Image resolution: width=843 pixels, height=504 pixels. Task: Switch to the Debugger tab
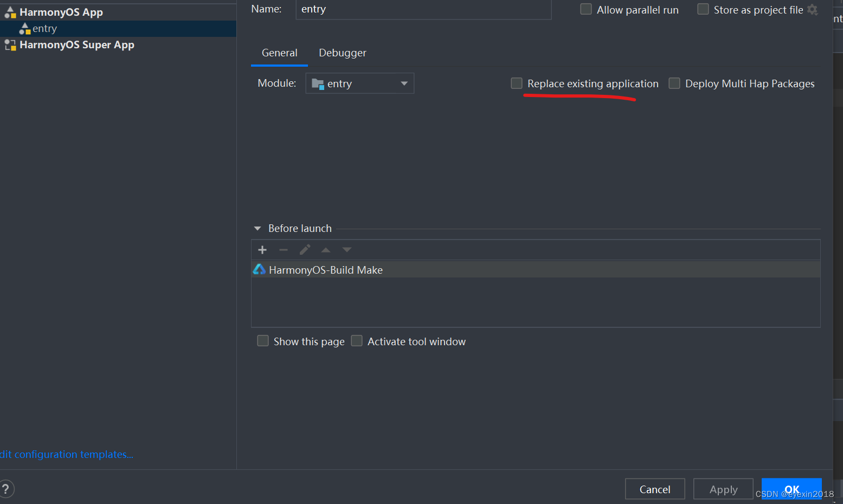(x=343, y=53)
